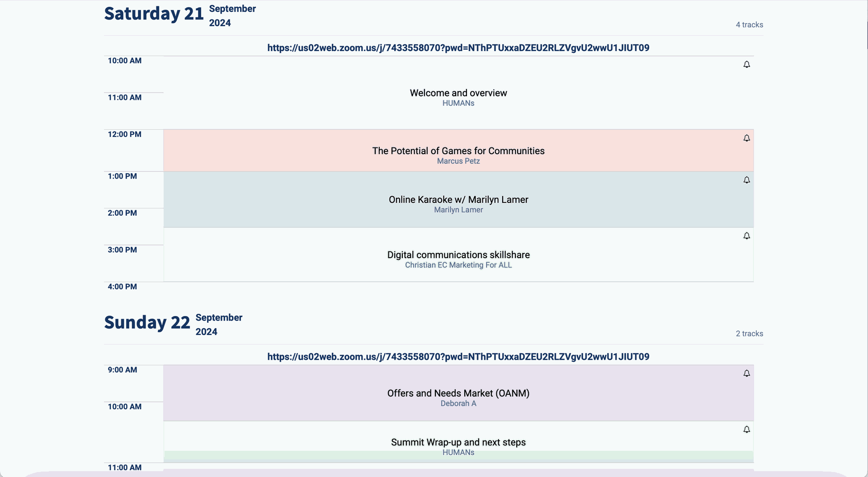The image size is (868, 477).
Task: Click the Sunday 22 date heading
Action: pyautogui.click(x=147, y=323)
